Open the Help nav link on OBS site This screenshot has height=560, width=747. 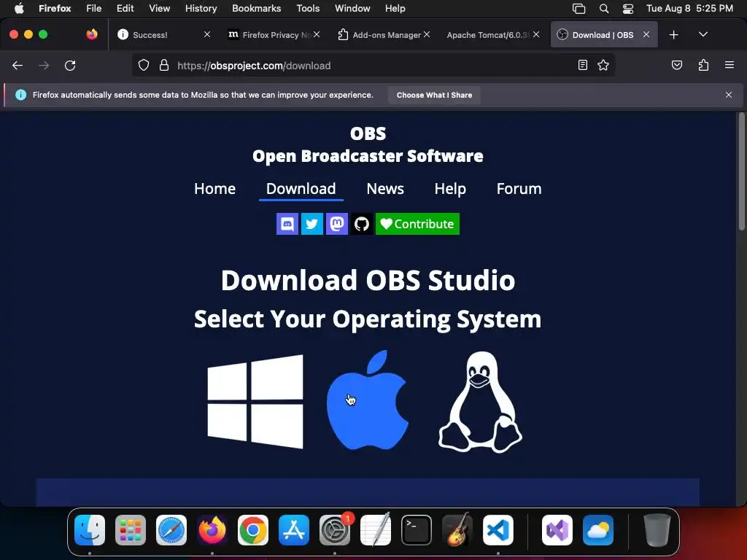click(x=450, y=189)
